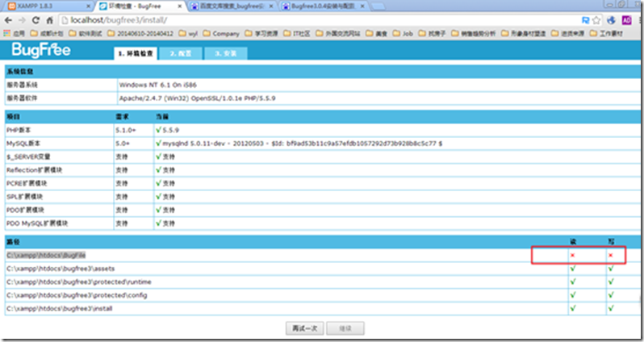Open the purple AD extension icon
Image resolution: width=644 pixels, height=342 pixels.
click(x=626, y=20)
